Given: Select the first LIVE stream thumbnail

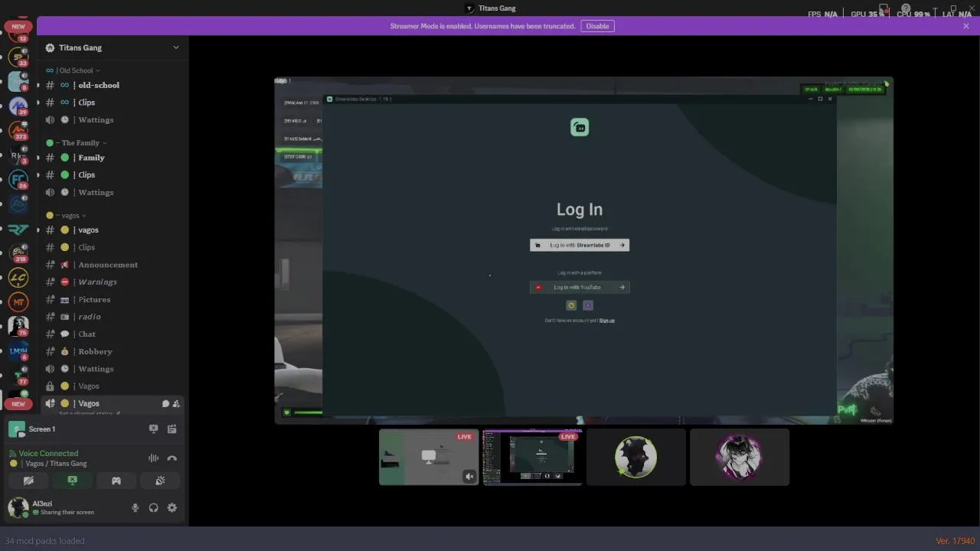Looking at the screenshot, I should (x=429, y=457).
